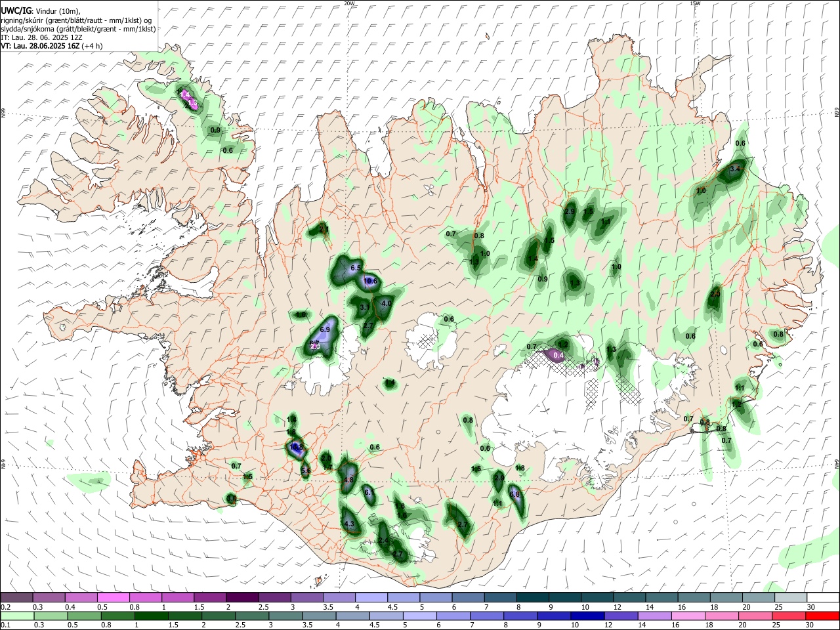The height and width of the screenshot is (630, 840).
Task: Click the dark purple 2 swatch in upper legend row
Action: 242,597
